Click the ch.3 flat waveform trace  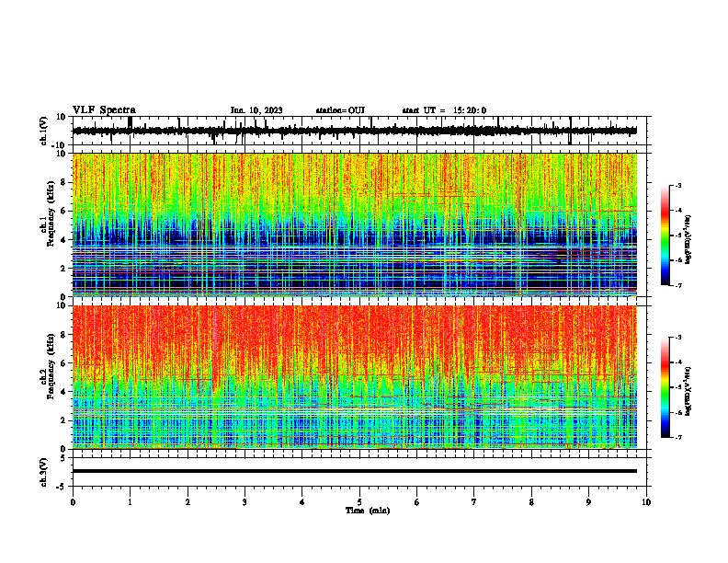355,471
